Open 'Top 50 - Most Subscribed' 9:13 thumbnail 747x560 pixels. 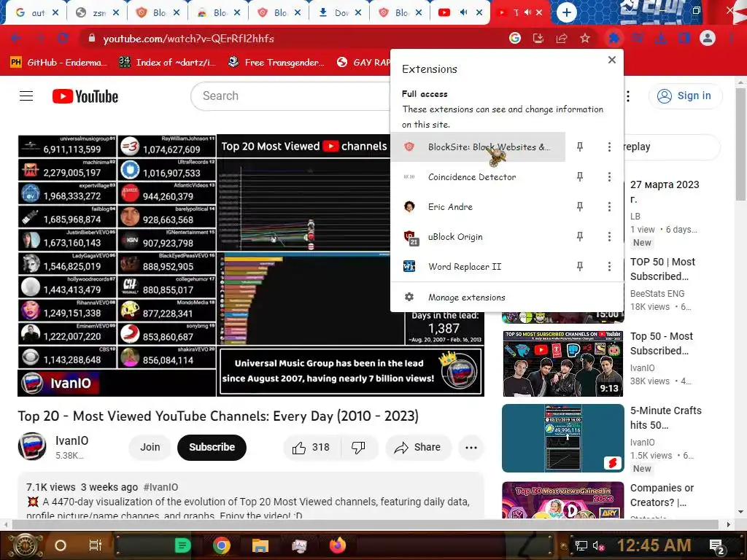tap(562, 363)
